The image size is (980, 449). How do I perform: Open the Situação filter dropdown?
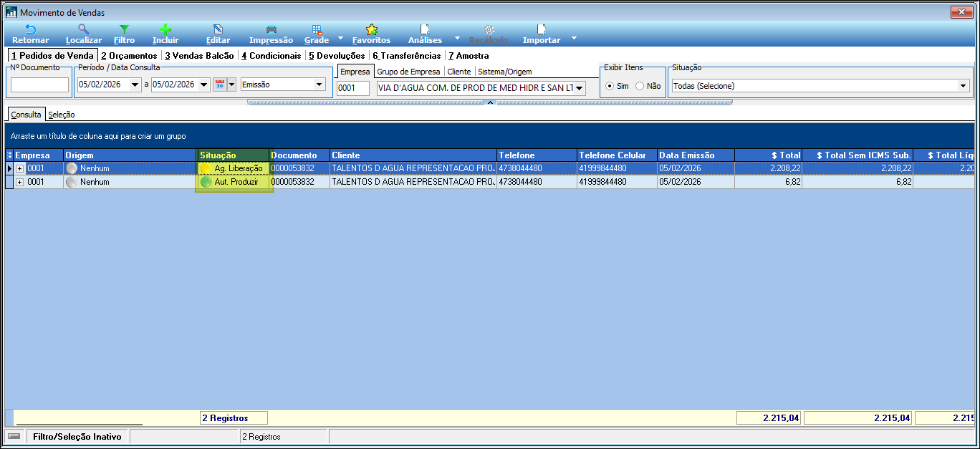tap(963, 86)
